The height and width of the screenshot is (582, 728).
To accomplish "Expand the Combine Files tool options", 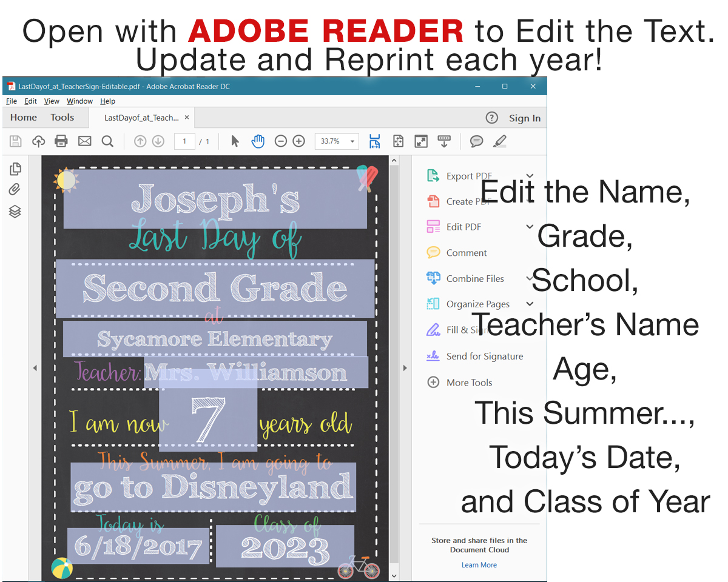I will click(x=530, y=278).
